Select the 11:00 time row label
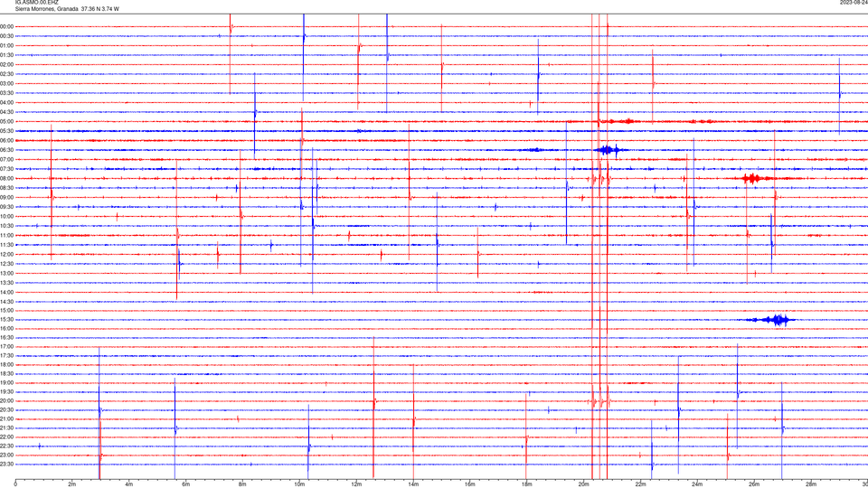This screenshot has height=488, width=868. (7, 235)
